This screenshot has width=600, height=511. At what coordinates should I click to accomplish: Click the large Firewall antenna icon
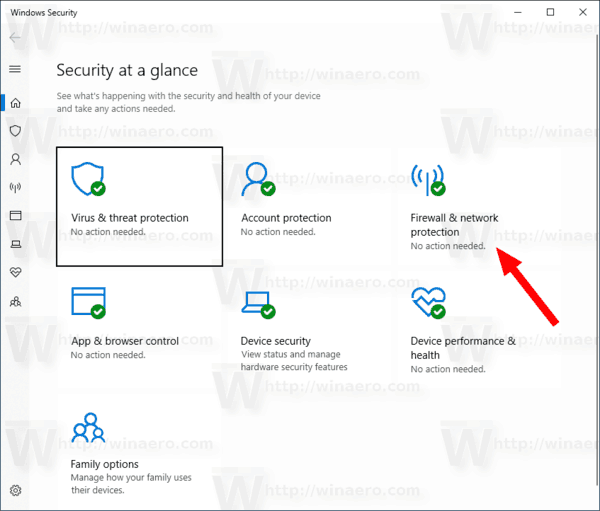point(428,180)
